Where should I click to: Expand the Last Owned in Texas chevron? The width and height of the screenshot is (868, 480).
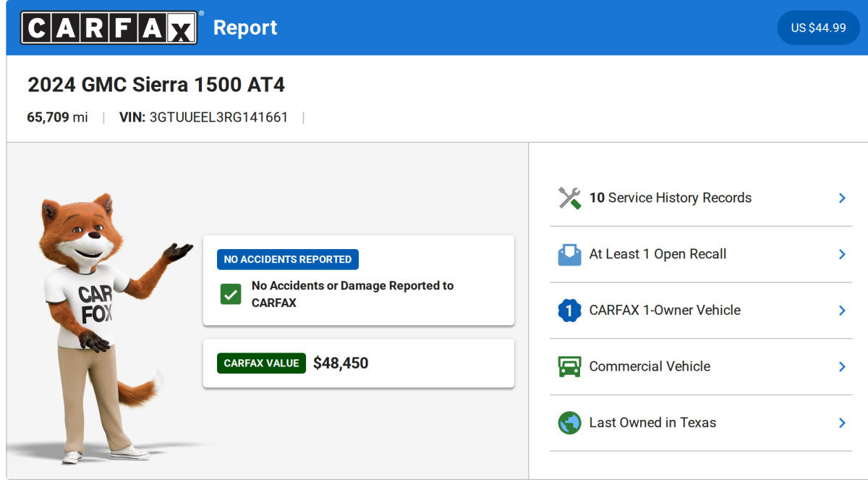pyautogui.click(x=841, y=423)
